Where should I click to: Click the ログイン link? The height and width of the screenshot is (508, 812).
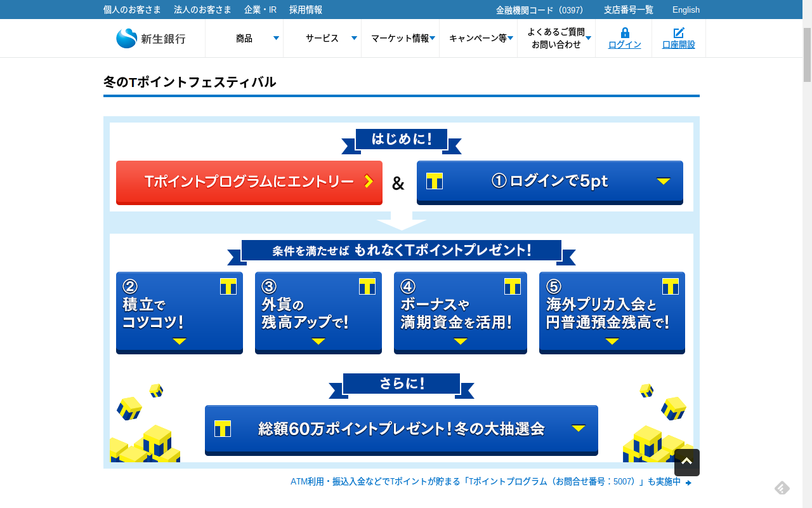click(x=625, y=44)
